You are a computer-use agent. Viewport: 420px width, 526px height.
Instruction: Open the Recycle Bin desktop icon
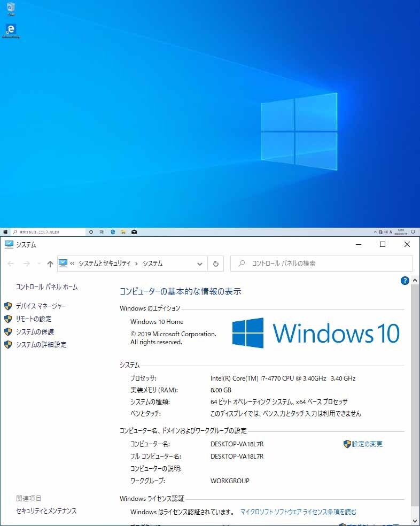11,9
